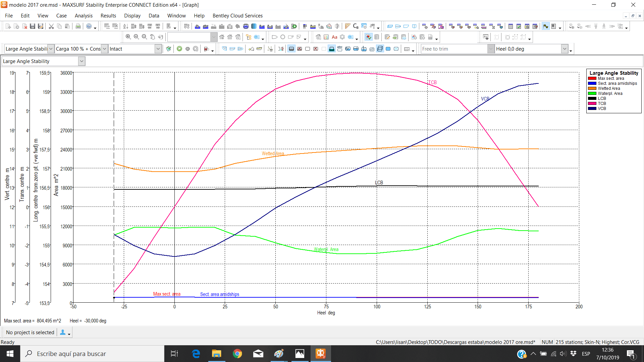Toggle the highlighted waterline display button
The image size is (644, 362).
point(332,49)
